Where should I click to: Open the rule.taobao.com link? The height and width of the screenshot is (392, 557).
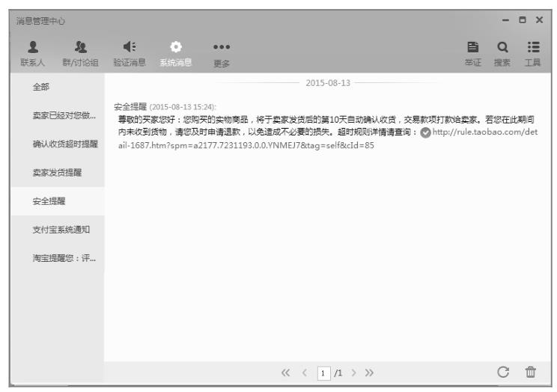(327, 138)
